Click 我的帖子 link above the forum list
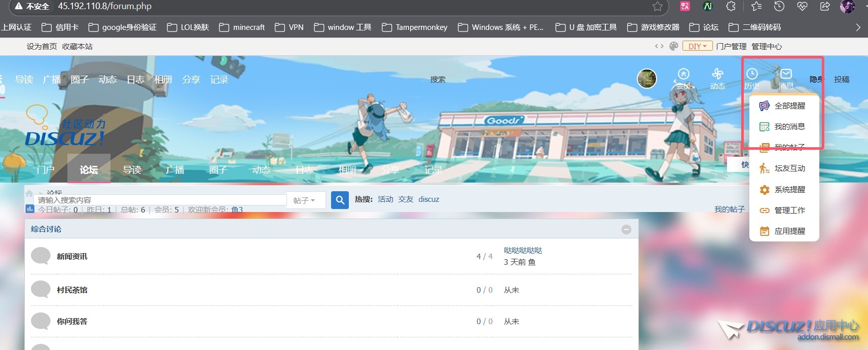The height and width of the screenshot is (350, 868). coord(730,209)
